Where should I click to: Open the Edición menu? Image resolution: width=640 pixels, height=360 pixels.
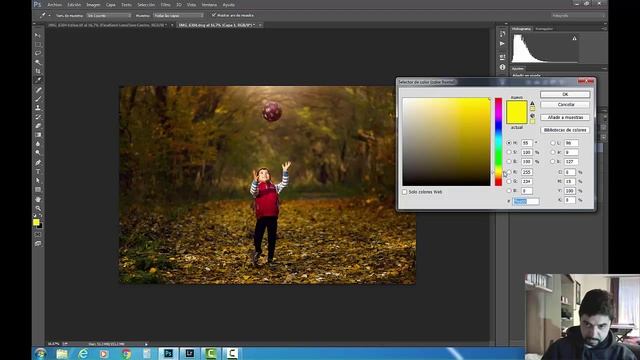(x=74, y=5)
